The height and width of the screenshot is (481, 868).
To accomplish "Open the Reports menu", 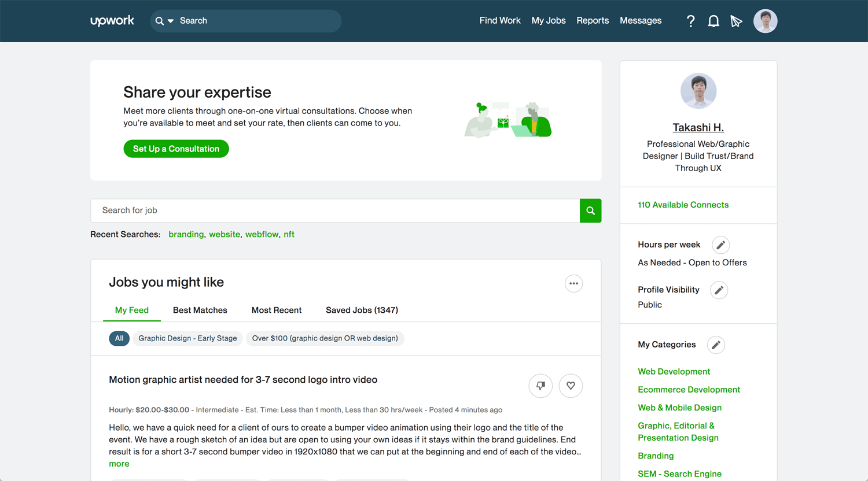I will (x=593, y=20).
